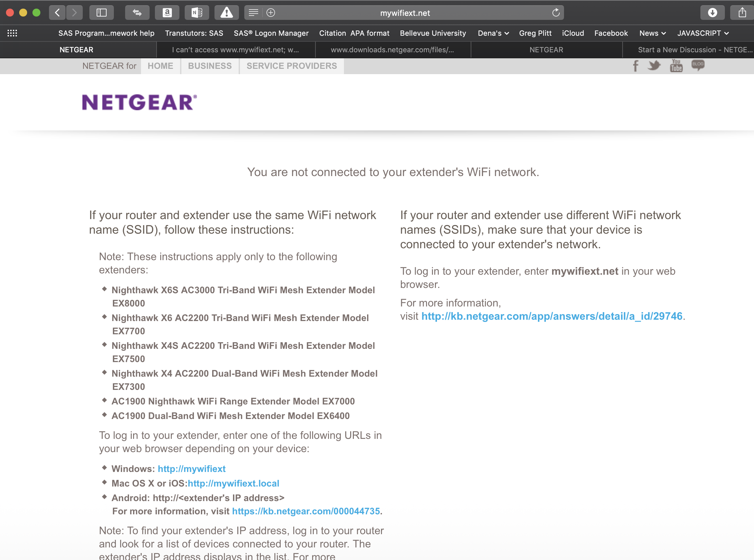Reload the page with the refresh icon
Screen dimensions: 754x560
[x=556, y=13]
